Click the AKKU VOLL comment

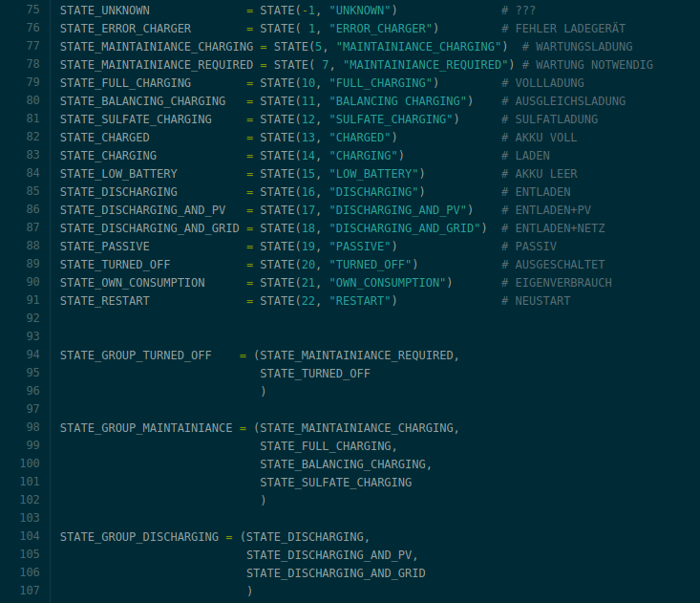[x=544, y=138]
